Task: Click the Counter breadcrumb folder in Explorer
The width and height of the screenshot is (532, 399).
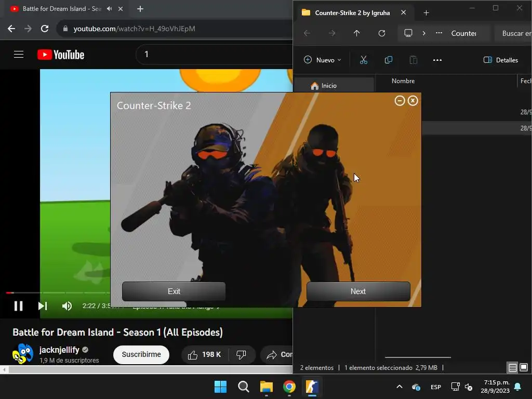Action: 463,33
